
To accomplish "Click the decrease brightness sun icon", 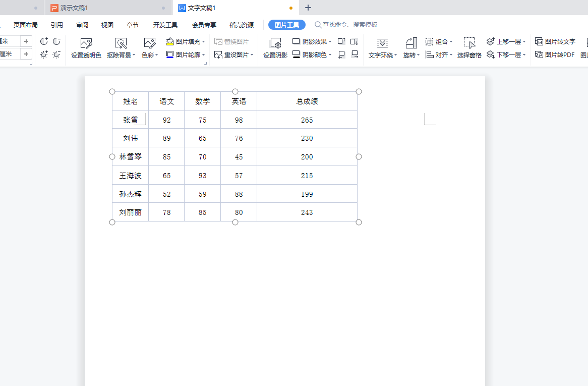I will pos(56,54).
